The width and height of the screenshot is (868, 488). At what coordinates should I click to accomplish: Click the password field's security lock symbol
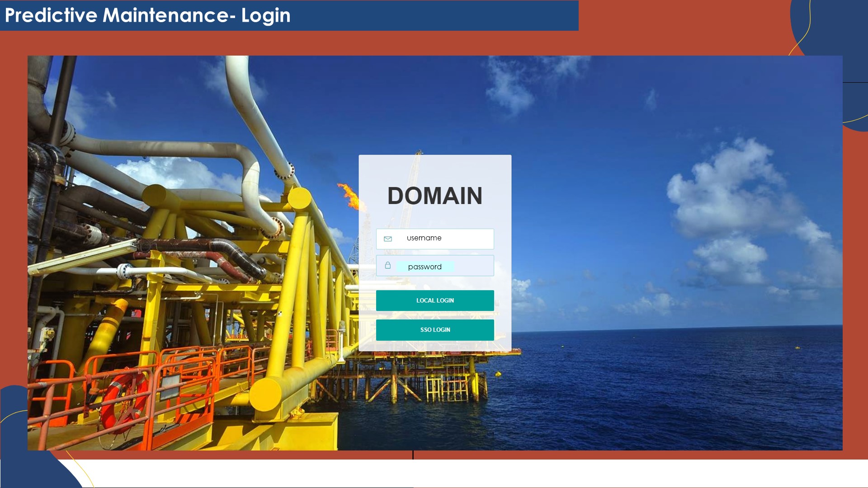pyautogui.click(x=388, y=266)
